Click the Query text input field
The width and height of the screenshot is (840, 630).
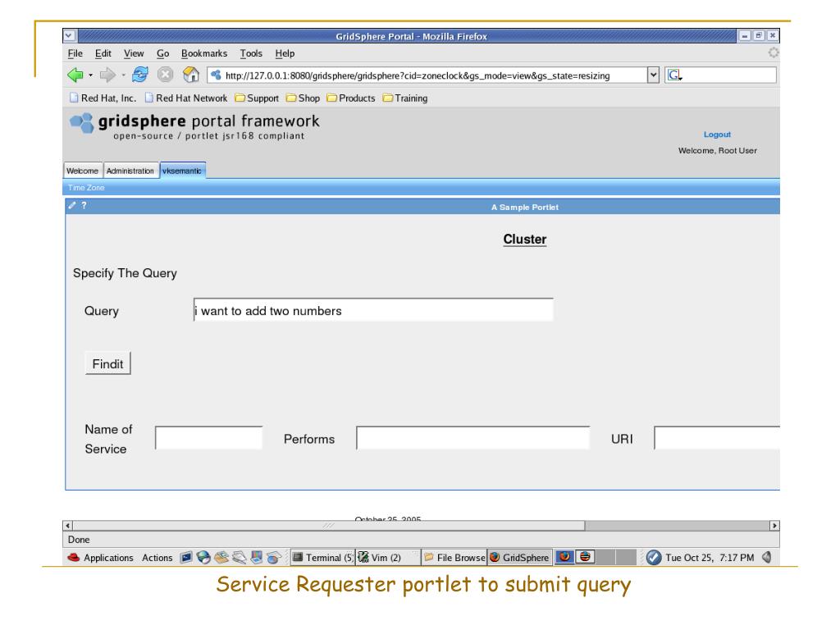[373, 310]
